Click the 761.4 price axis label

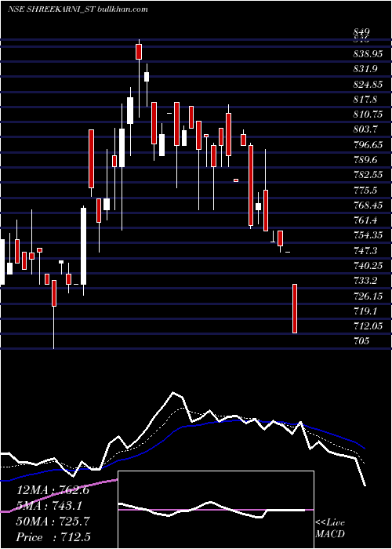point(365,220)
